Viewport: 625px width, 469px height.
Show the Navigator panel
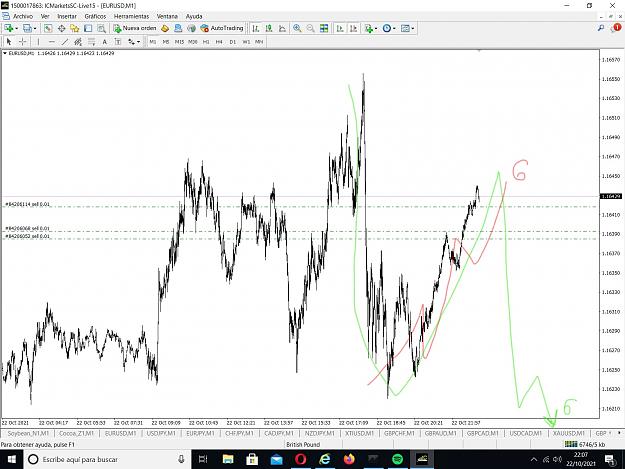pyautogui.click(x=75, y=28)
